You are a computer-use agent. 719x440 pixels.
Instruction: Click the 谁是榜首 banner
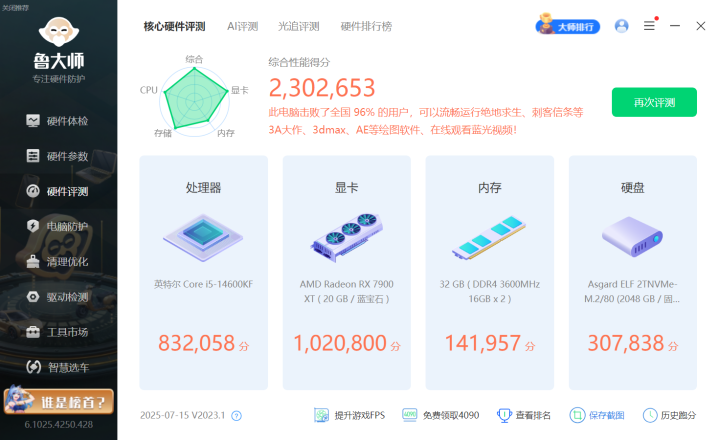pos(59,401)
